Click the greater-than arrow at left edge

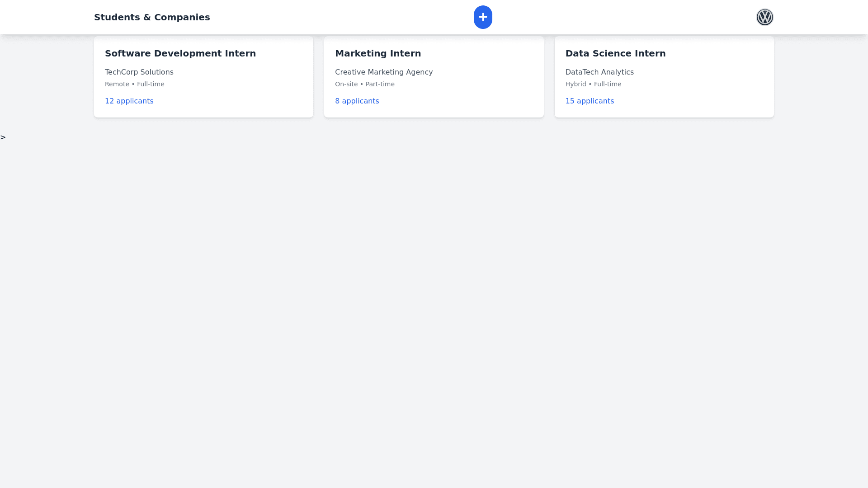click(3, 137)
